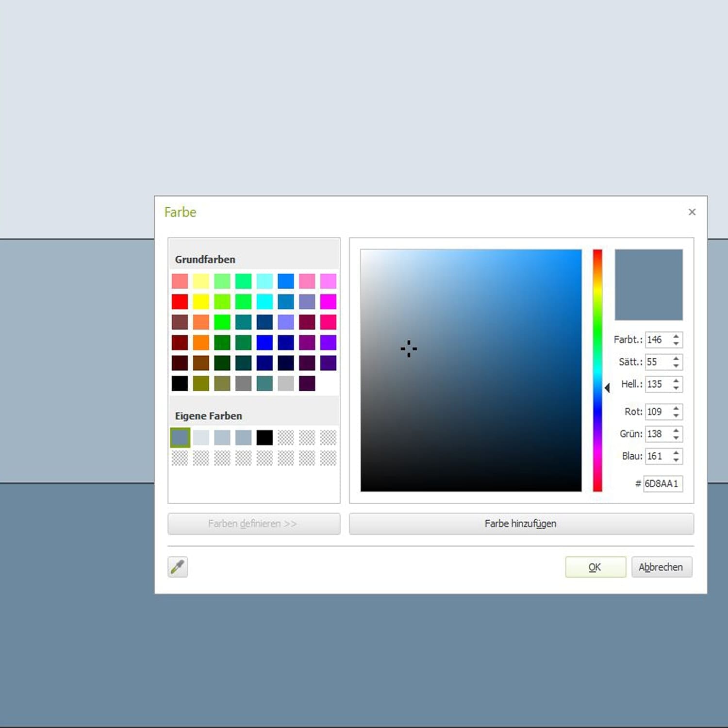
Task: Decrease the Blau value with down arrow
Action: coord(676,460)
